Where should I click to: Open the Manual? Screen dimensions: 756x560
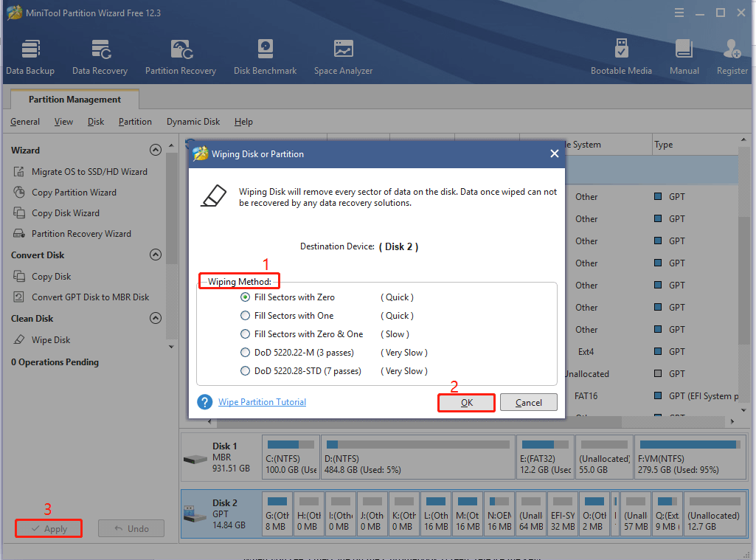[684, 57]
